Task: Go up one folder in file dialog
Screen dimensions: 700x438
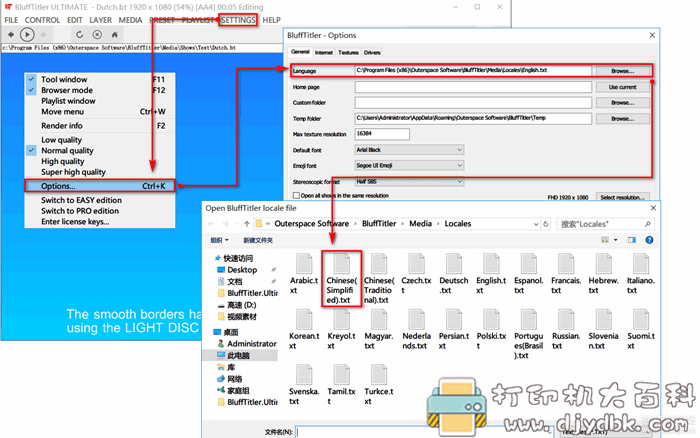Action: point(246,224)
